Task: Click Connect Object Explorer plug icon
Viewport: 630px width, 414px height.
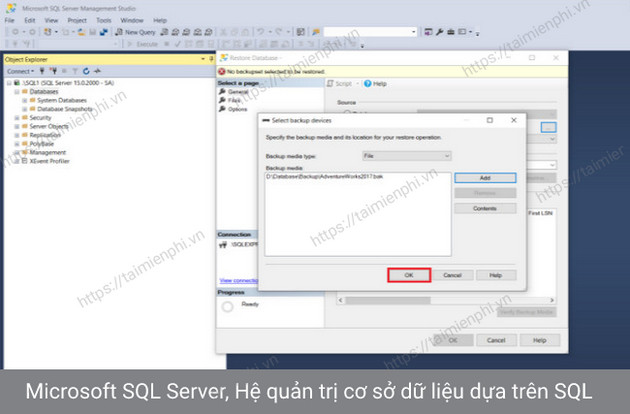Action: [x=42, y=71]
